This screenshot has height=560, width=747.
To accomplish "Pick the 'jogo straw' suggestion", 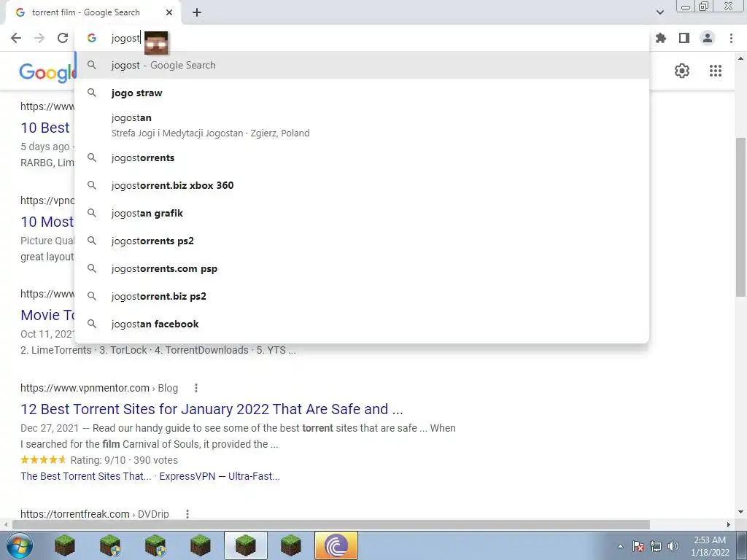I will point(362,93).
